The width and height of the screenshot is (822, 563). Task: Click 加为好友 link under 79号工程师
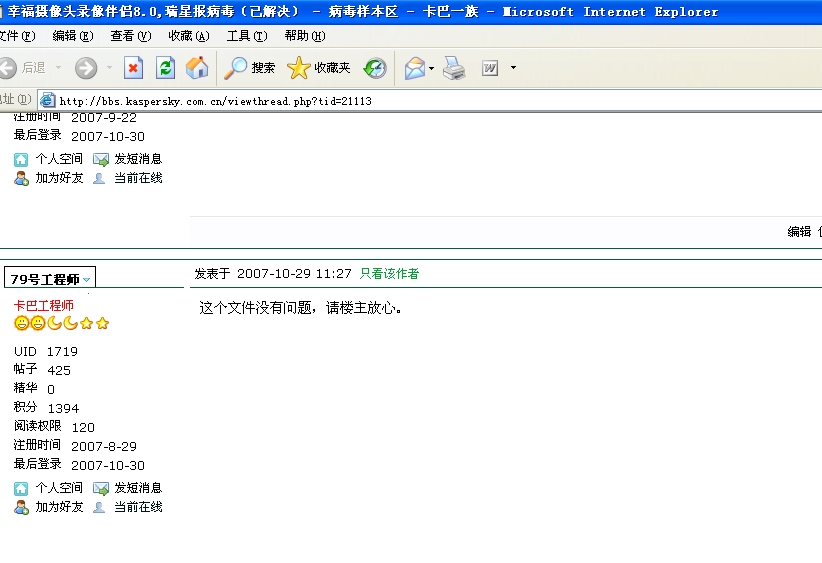(59, 507)
